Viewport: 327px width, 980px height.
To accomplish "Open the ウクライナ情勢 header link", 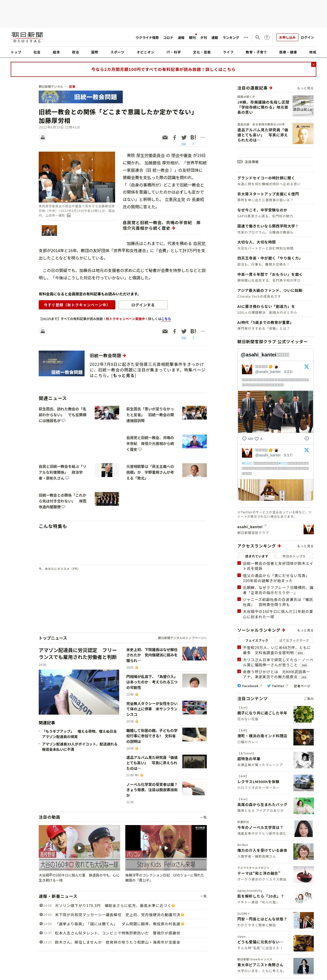I will click(x=147, y=38).
